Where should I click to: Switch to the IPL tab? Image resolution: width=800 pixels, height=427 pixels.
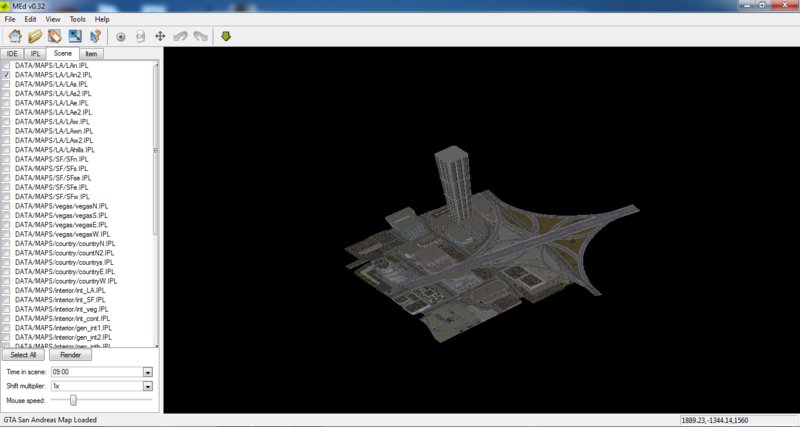point(35,54)
